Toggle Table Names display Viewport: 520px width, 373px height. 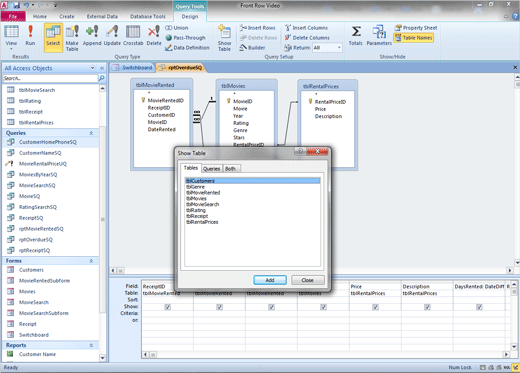click(414, 38)
